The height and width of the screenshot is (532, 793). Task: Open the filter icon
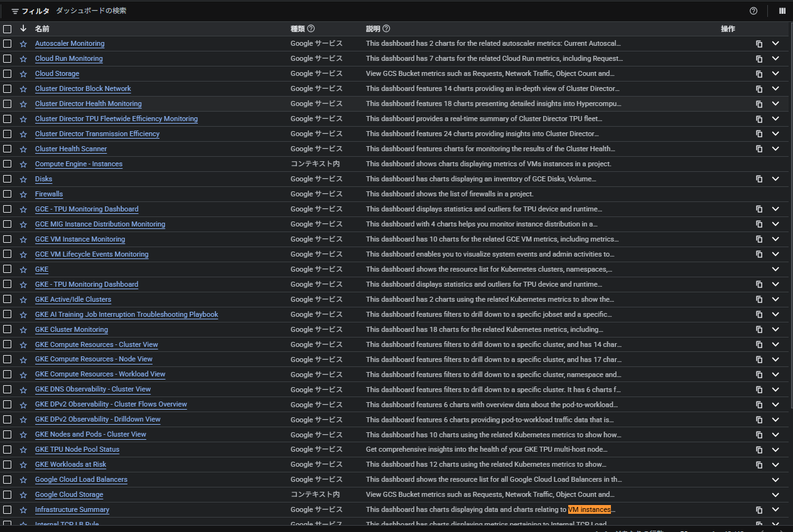[x=15, y=11]
